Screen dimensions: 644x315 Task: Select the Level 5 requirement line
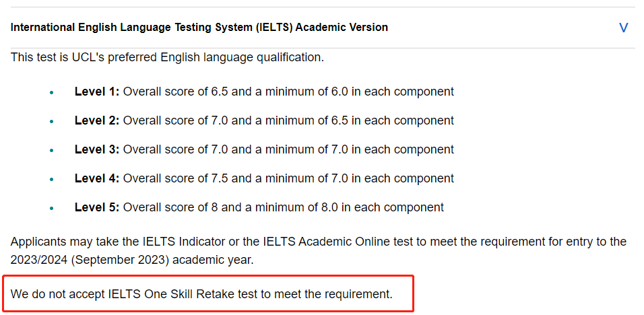click(259, 207)
